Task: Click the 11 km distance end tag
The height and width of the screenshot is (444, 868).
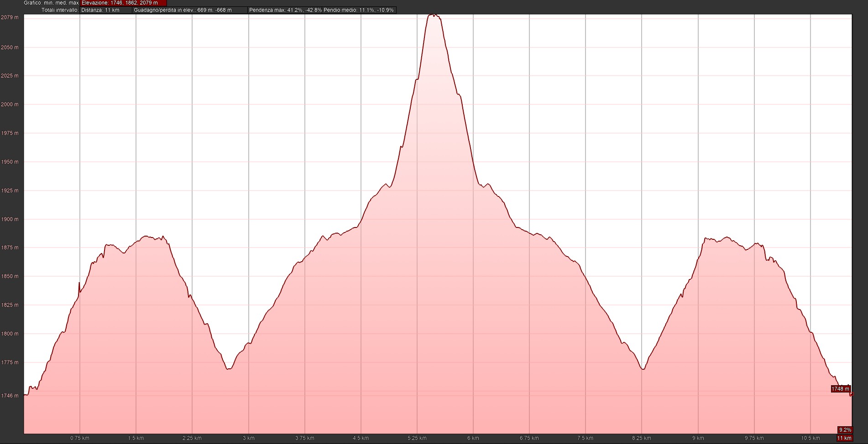Action: pyautogui.click(x=844, y=438)
